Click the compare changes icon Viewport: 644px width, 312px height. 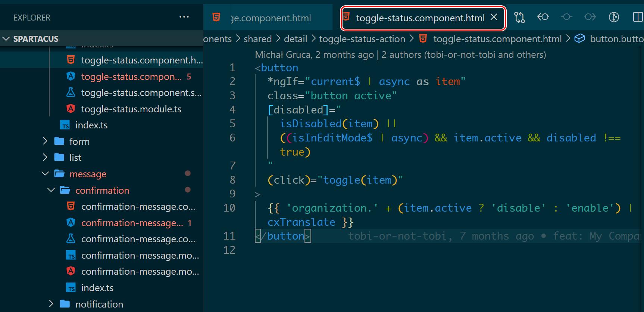519,17
